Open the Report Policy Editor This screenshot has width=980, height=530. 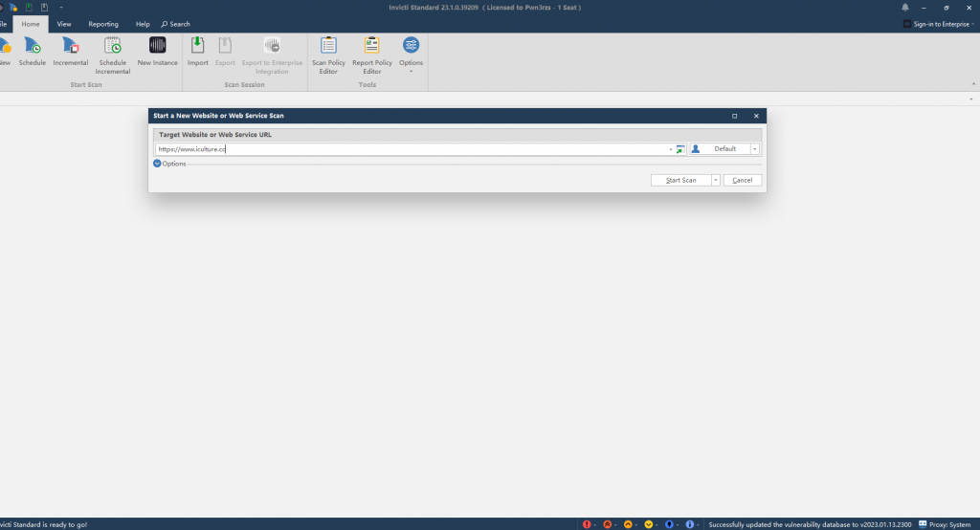tap(372, 55)
